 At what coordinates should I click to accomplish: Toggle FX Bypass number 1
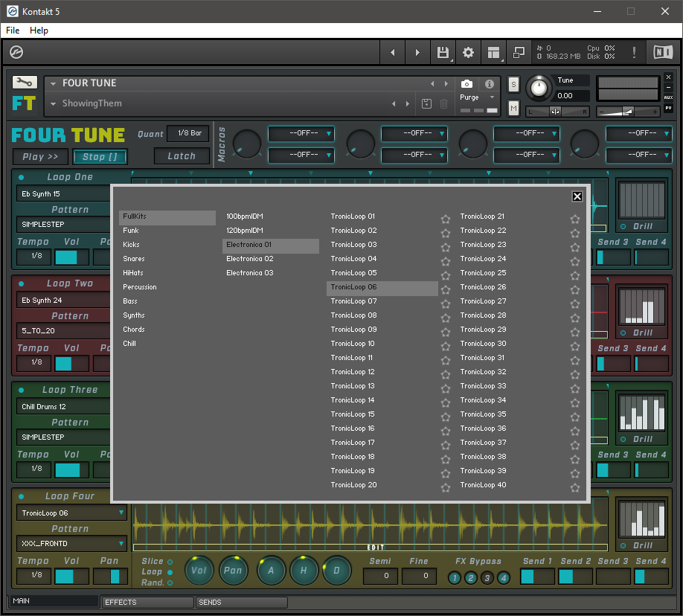coord(454,578)
